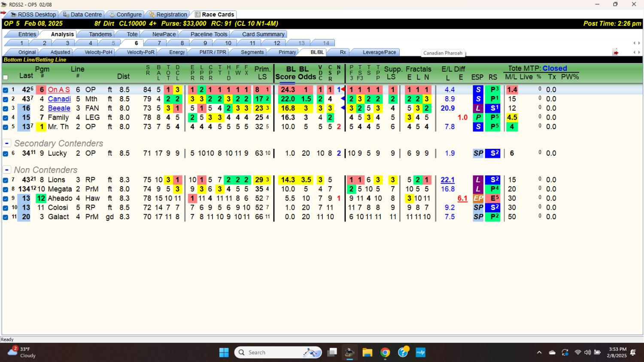This screenshot has width=644, height=362.
Task: Click the Closed tote MTP status
Action: click(555, 68)
